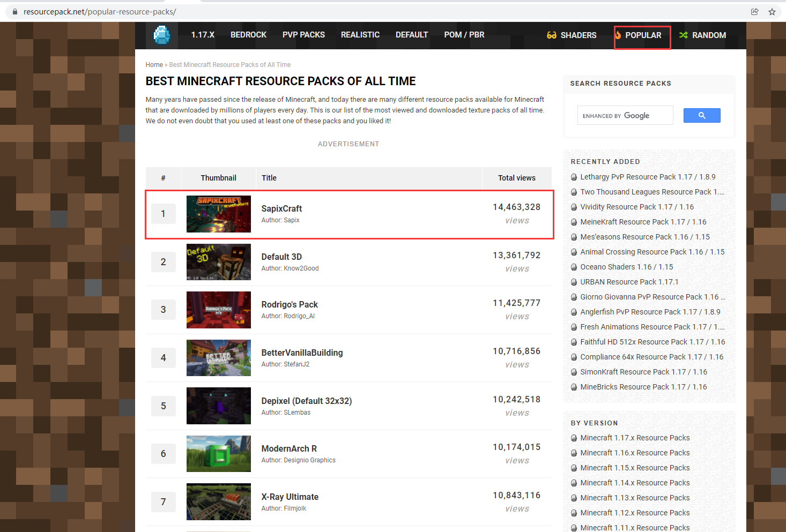Image resolution: width=786 pixels, height=532 pixels.
Task: Open Oceano Shaders 1.16 / 1.15 link
Action: 627,267
